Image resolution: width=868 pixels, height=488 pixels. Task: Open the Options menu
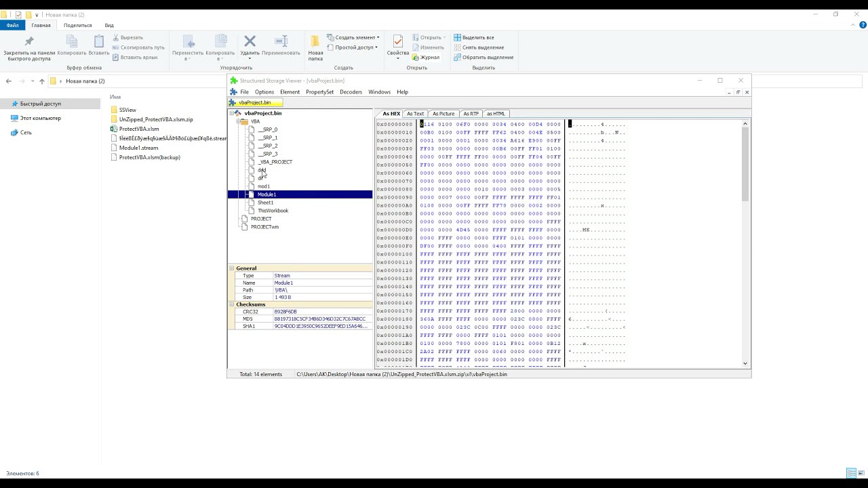coord(264,92)
